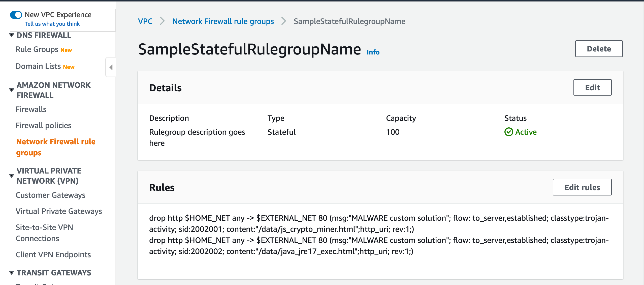
Task: Collapse the DNS FIREWALL section
Action: pos(11,35)
